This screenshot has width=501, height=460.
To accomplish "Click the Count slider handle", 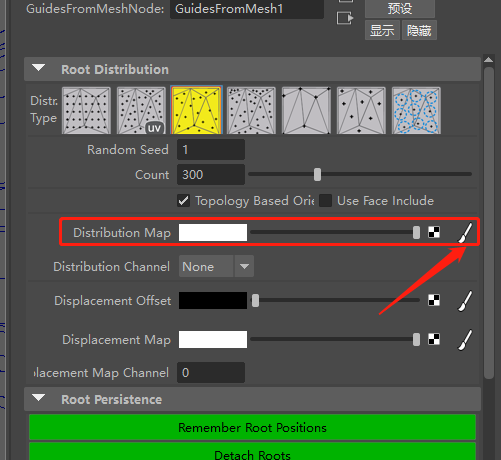I will point(317,174).
